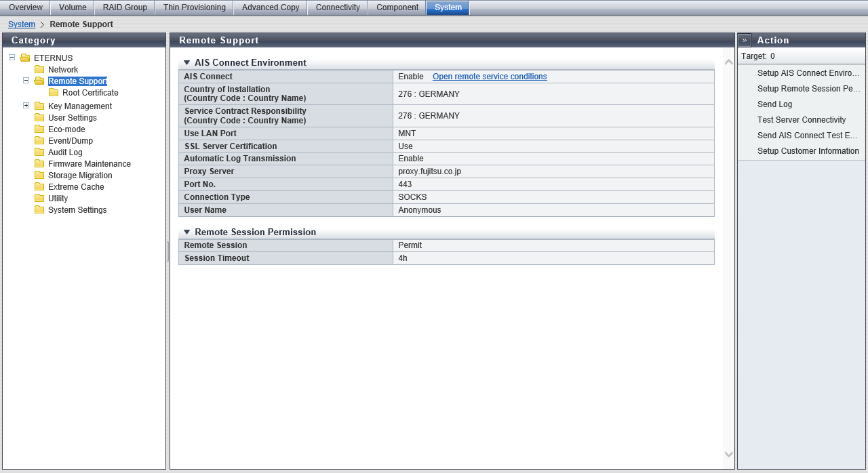Click the Eco-mode folder icon

(39, 129)
